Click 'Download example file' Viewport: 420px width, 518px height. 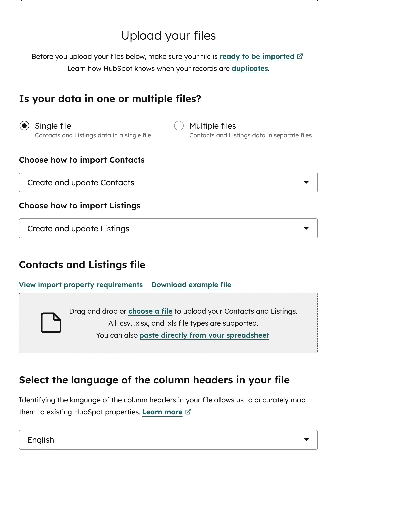click(x=192, y=284)
